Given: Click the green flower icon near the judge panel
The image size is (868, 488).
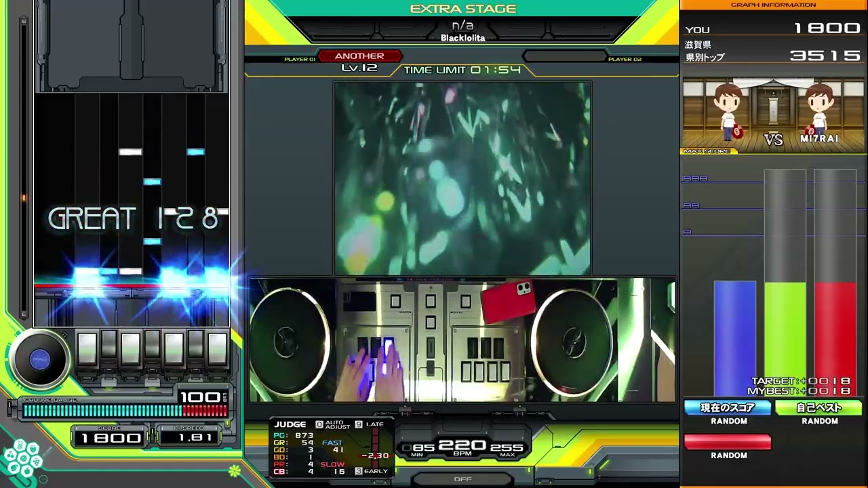Looking at the screenshot, I should [x=235, y=470].
